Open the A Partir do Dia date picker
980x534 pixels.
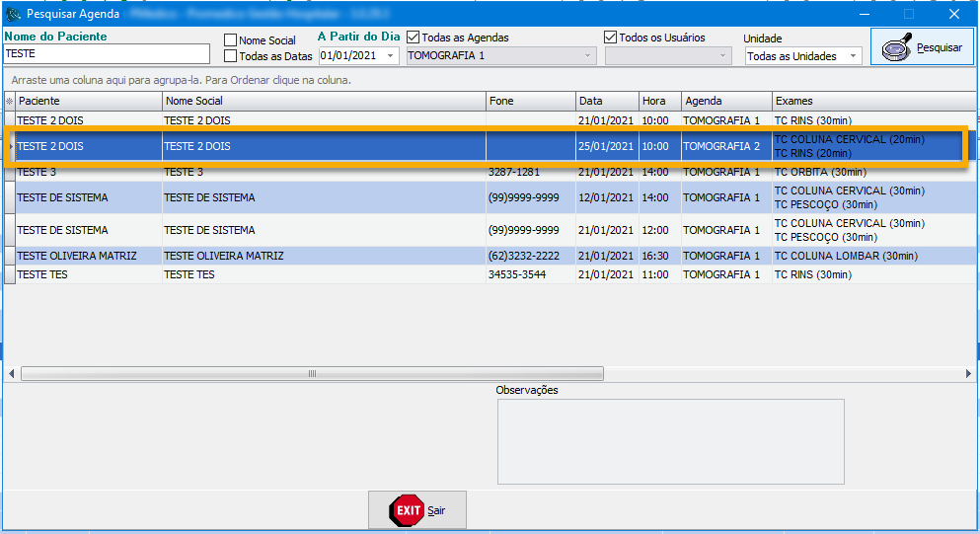tap(391, 56)
